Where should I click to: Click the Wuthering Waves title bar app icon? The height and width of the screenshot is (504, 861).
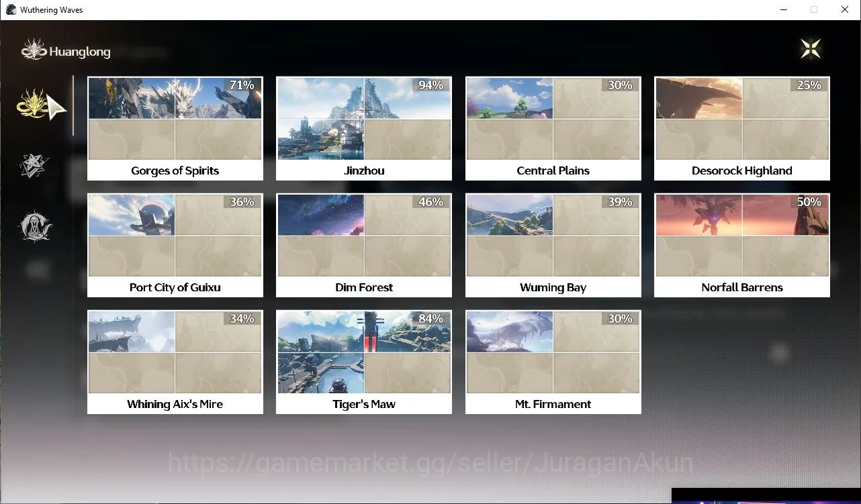(x=11, y=10)
